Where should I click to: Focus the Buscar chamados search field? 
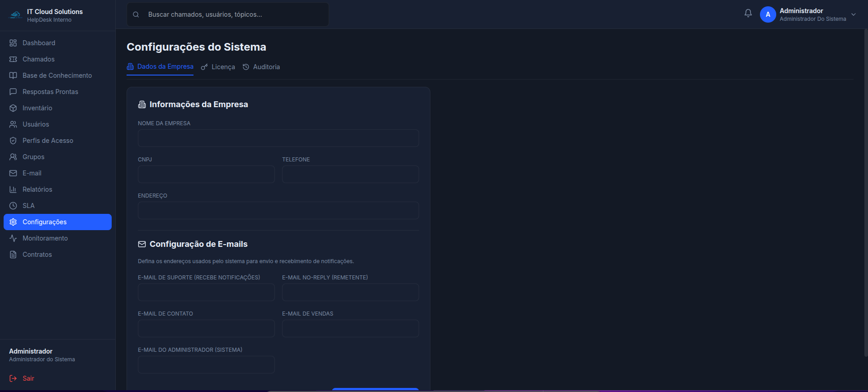(x=228, y=14)
